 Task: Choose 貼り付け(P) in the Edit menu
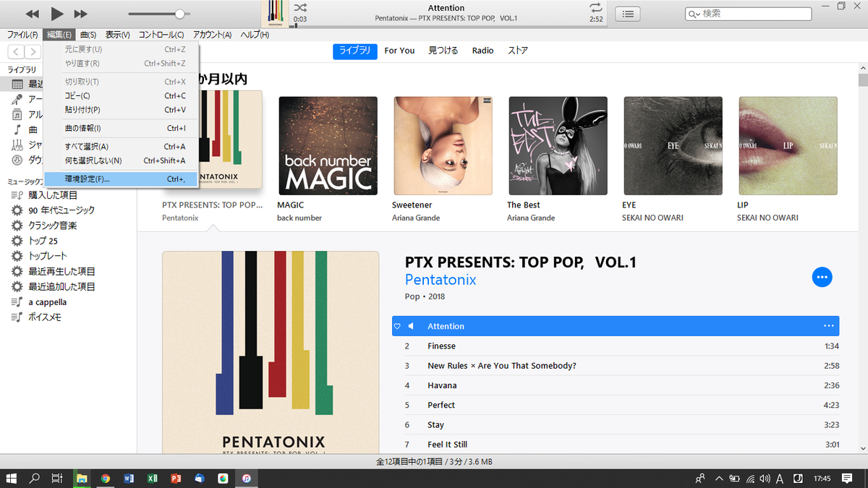pyautogui.click(x=121, y=109)
